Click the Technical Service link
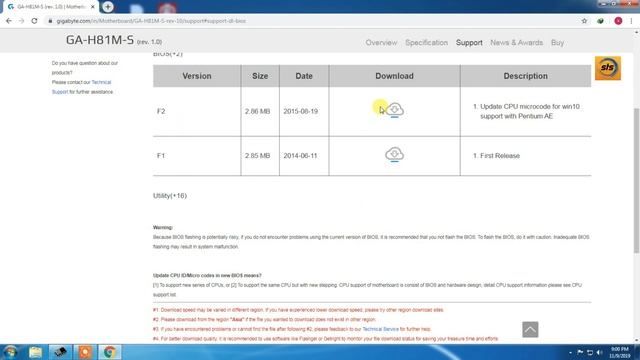This screenshot has height=360, width=640. click(x=380, y=329)
